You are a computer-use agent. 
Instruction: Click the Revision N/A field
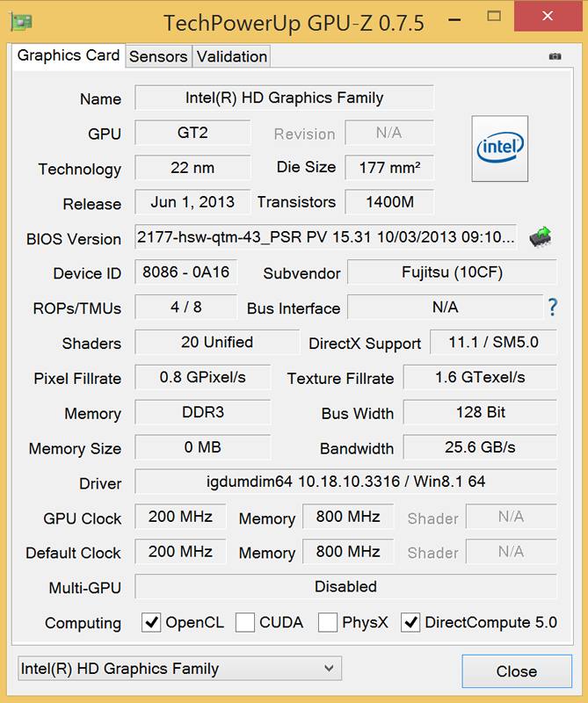coord(389,133)
